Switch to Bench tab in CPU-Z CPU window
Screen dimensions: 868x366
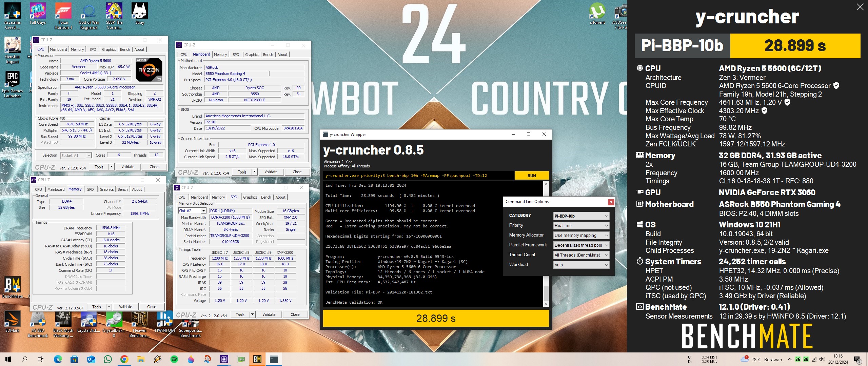(125, 49)
